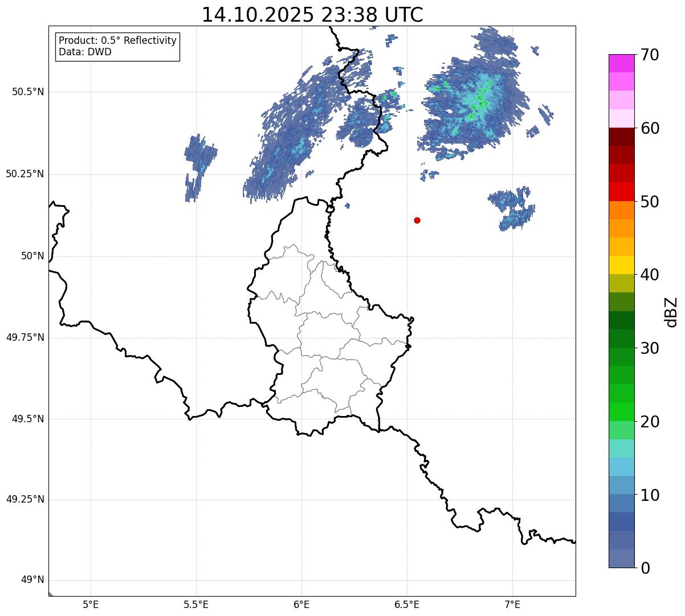Click the 49°N latitude label

click(x=32, y=580)
